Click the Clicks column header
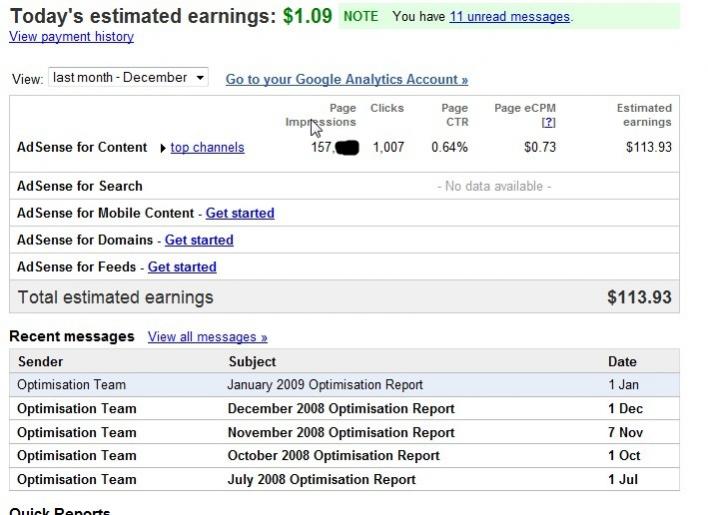The height and width of the screenshot is (515, 708). (387, 108)
